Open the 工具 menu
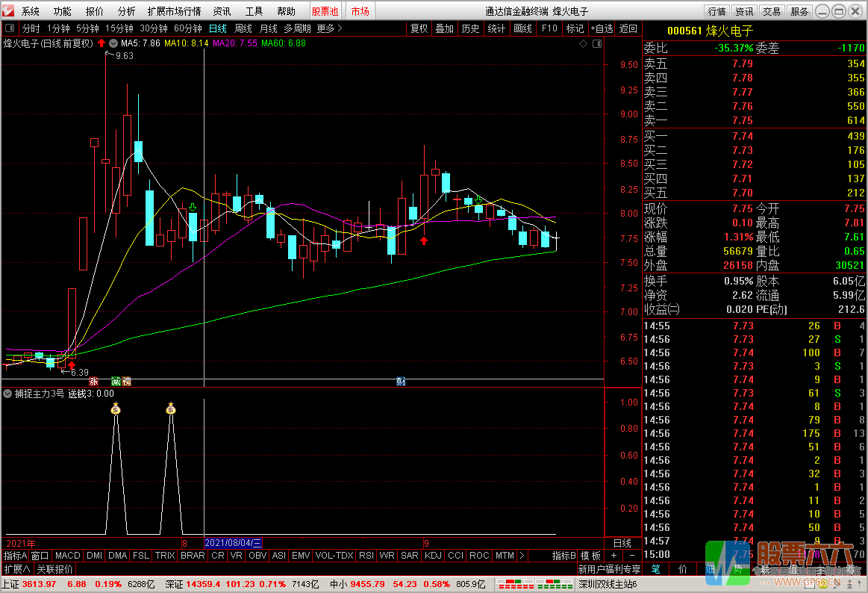Image resolution: width=868 pixels, height=593 pixels. tap(254, 11)
